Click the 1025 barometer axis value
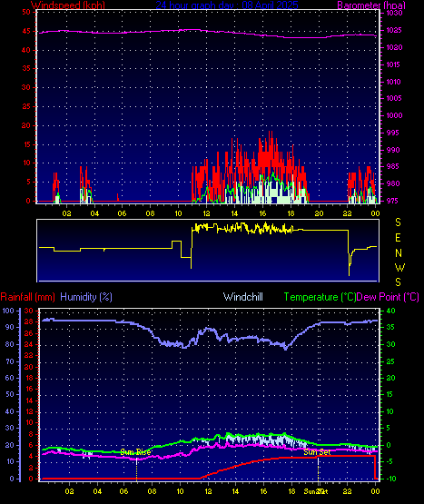The image size is (424, 504). (394, 30)
